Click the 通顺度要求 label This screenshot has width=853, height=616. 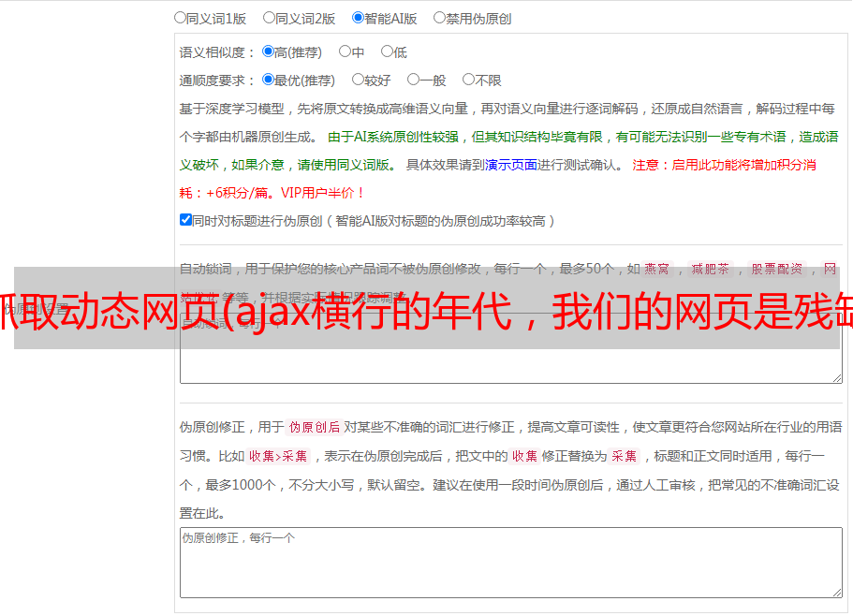point(216,81)
